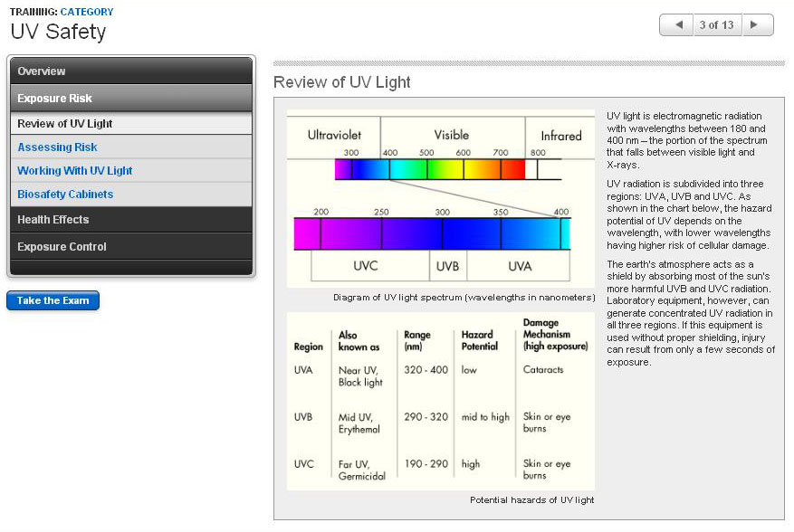
Task: Navigate to Biosafety Cabinets topic
Action: tap(65, 195)
